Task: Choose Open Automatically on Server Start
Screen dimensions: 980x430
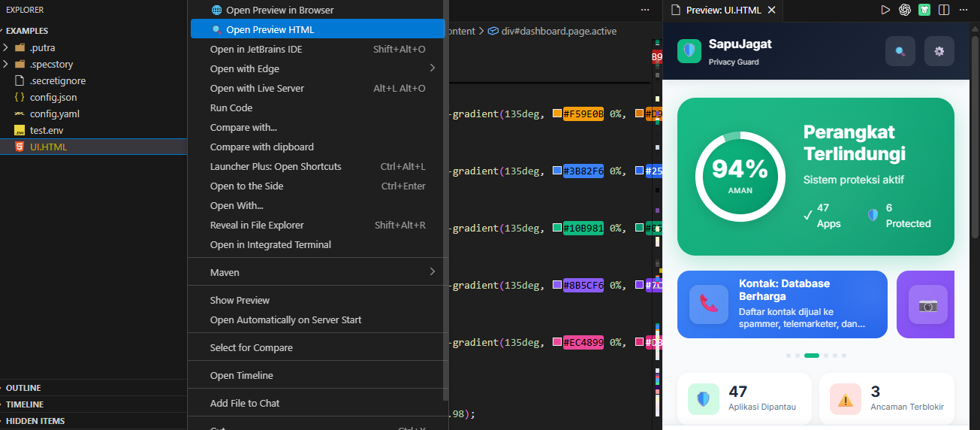Action: coord(318,319)
